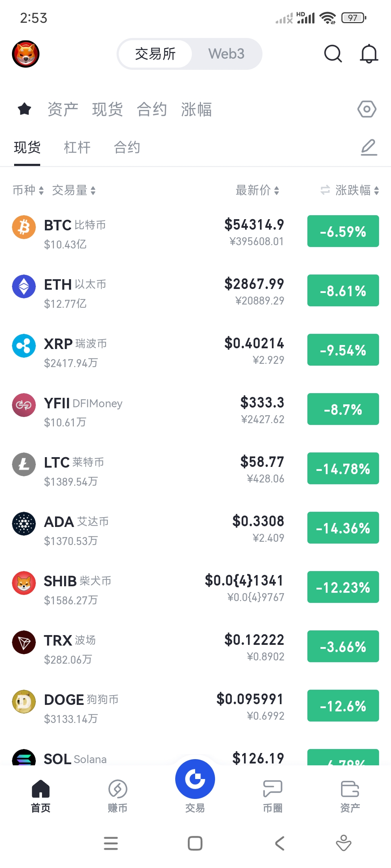Select 交易所 exchange mode
The height and width of the screenshot is (868, 391).
155,54
